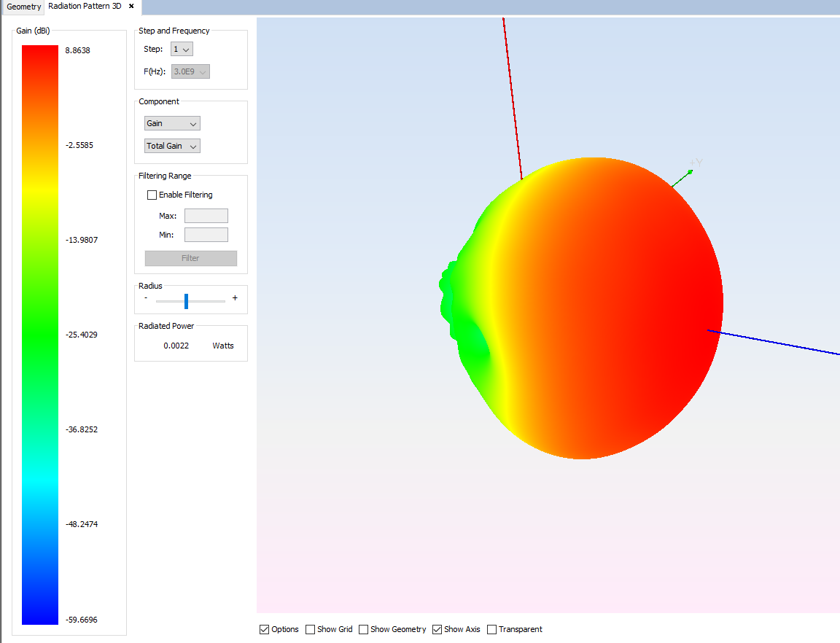Enable Show Geometry overlay
The width and height of the screenshot is (840, 643).
tap(362, 629)
